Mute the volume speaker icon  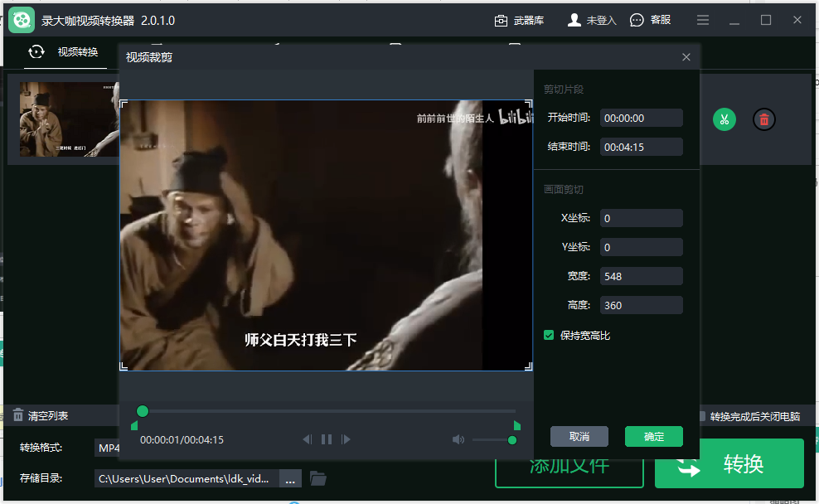[458, 440]
